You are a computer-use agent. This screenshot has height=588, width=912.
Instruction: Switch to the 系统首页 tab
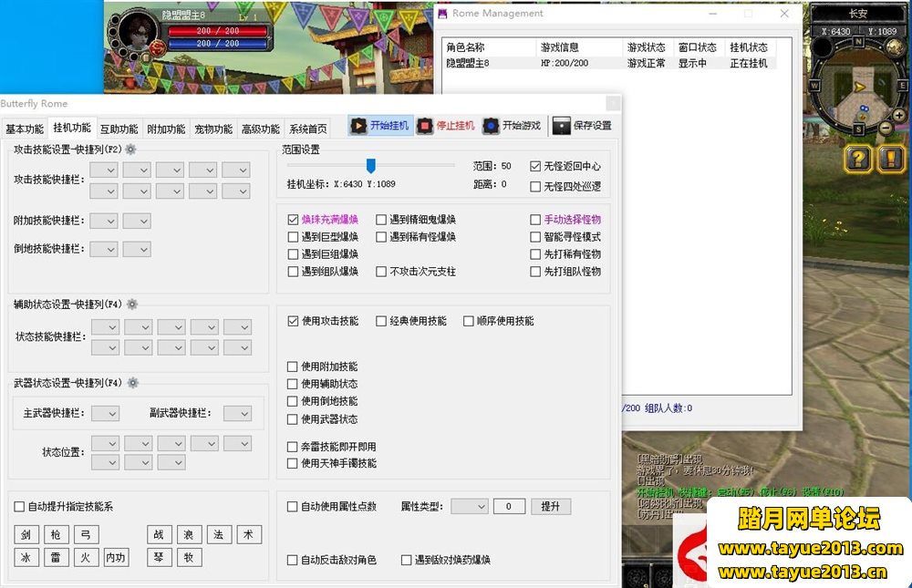tap(307, 129)
